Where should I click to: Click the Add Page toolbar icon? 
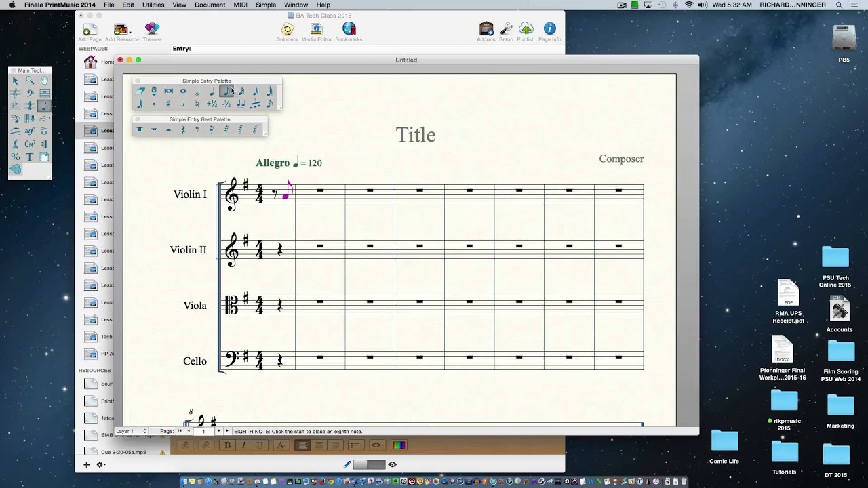(90, 32)
